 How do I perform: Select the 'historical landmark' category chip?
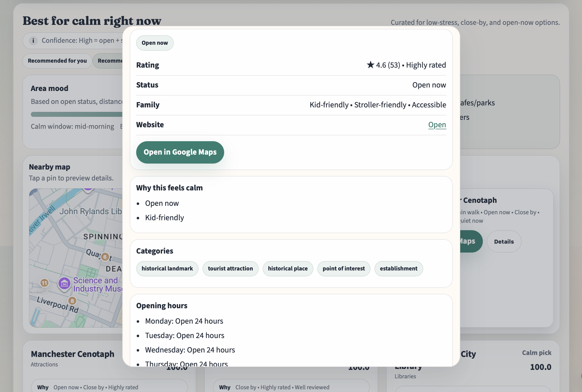point(167,268)
